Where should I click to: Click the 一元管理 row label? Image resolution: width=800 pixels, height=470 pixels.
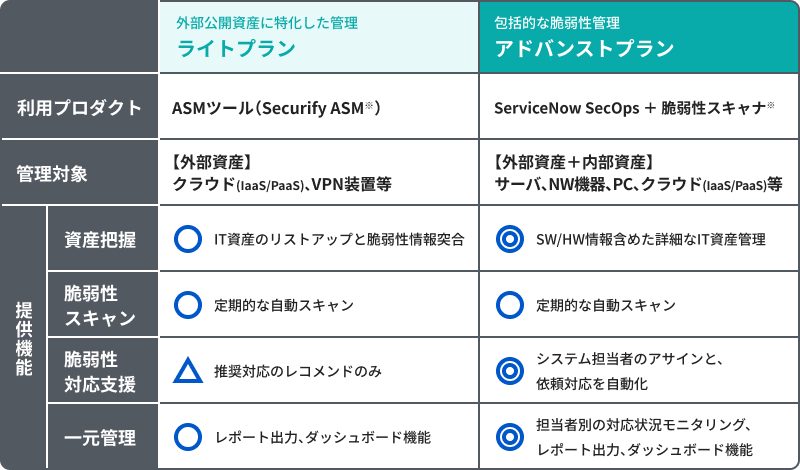(x=100, y=438)
